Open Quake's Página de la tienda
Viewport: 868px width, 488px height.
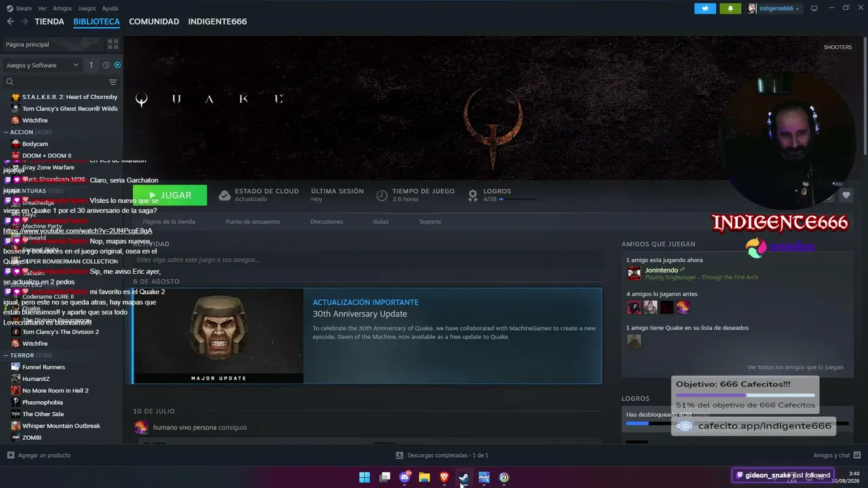169,222
